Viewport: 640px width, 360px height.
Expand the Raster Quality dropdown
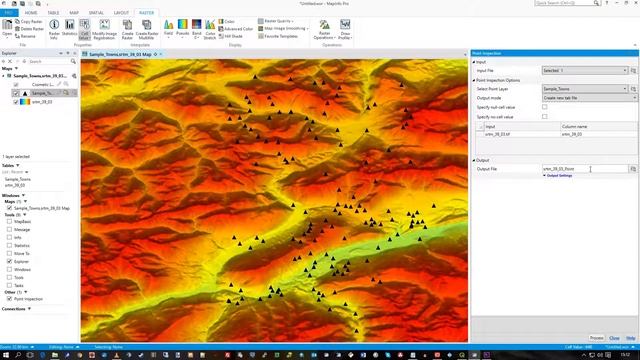[x=276, y=21]
